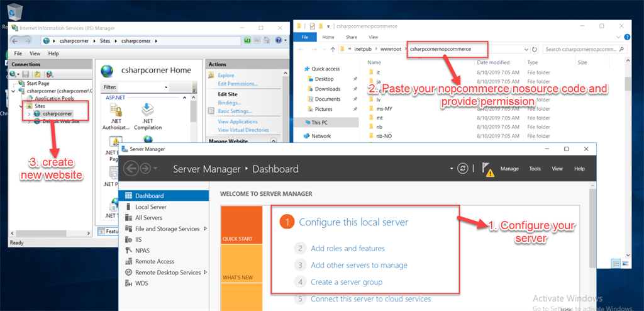Click Server Manager refresh circular icon

click(463, 169)
